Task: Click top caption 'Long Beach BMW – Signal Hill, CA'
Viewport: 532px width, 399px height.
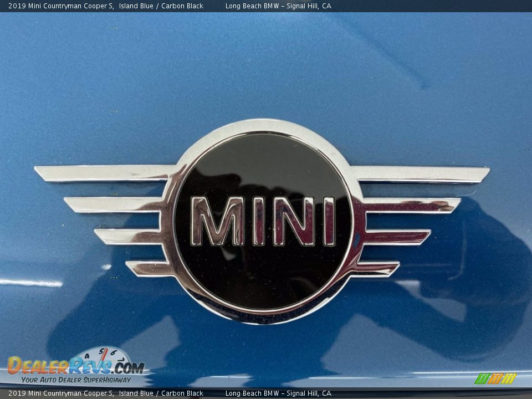Action: pyautogui.click(x=278, y=6)
